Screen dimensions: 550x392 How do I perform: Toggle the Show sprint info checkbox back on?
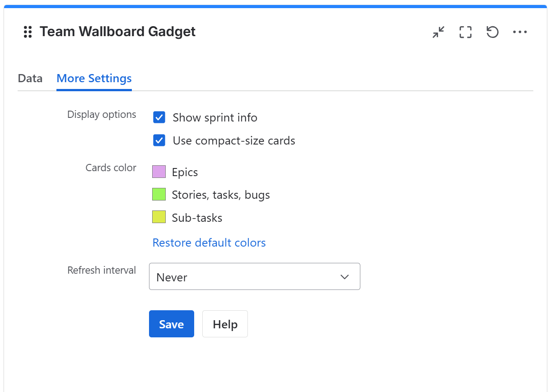[159, 117]
